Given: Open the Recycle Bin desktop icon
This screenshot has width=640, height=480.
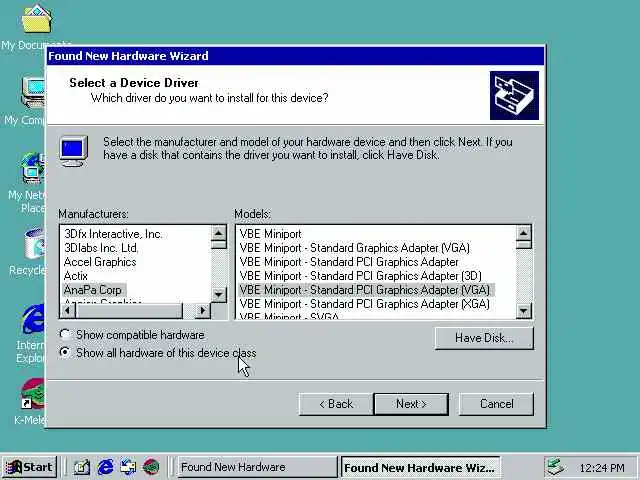Looking at the screenshot, I should [x=34, y=244].
